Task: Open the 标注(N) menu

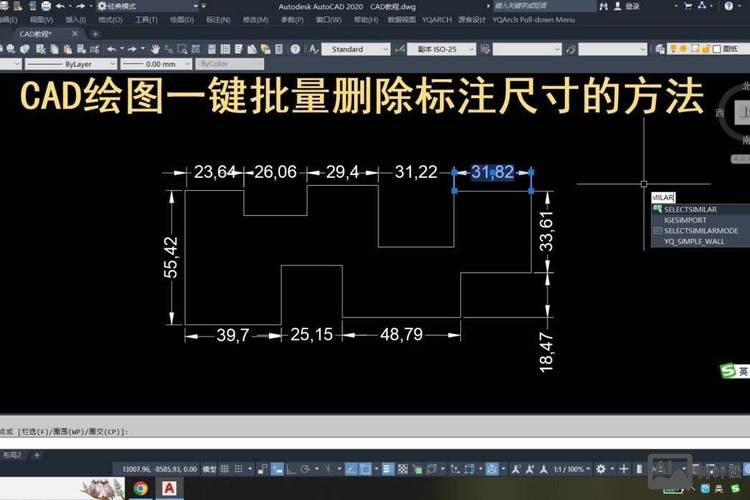Action: click(218, 20)
